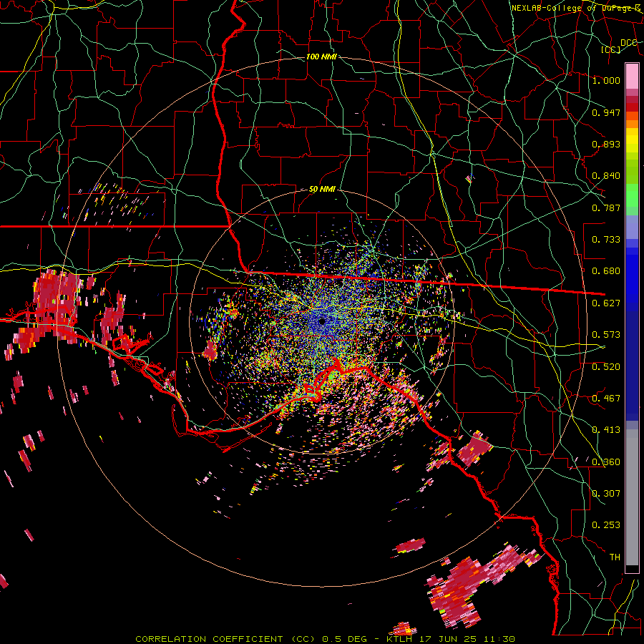Click the 0.893 legend value

click(606, 144)
